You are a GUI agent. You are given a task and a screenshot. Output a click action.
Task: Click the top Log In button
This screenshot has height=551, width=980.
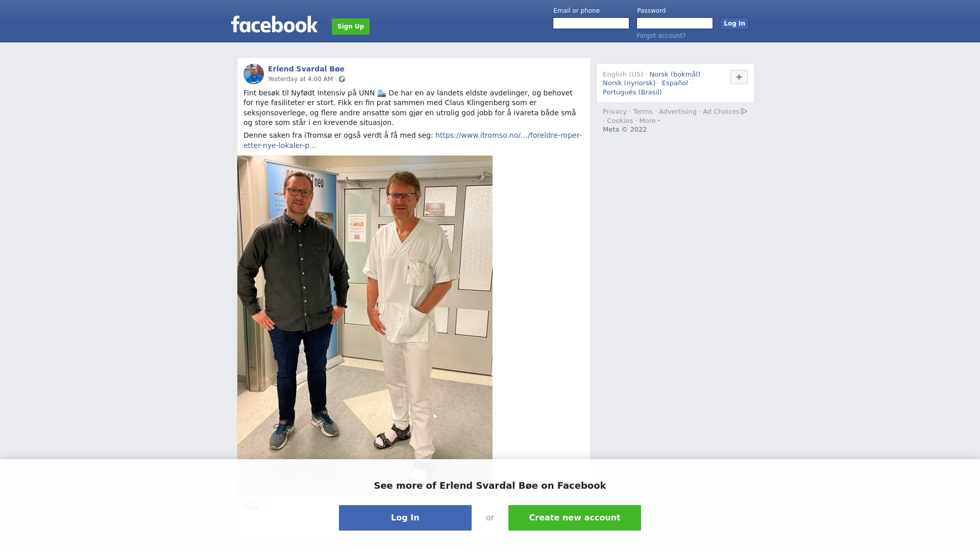[x=734, y=23]
